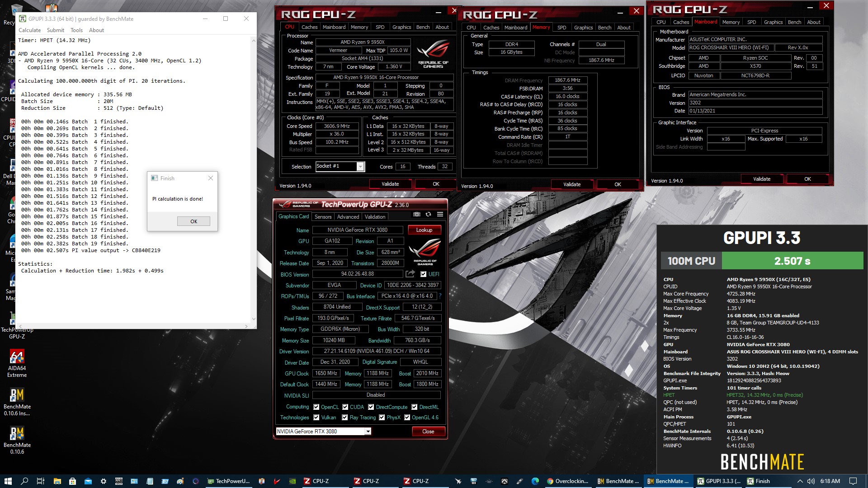Toggle the OpenCL checkbox
This screenshot has width=868, height=488.
(316, 407)
